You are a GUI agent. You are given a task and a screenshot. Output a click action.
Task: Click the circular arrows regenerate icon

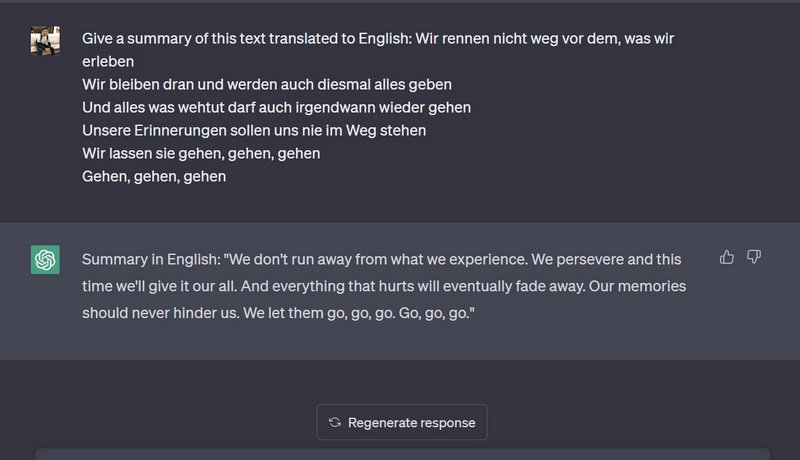point(335,423)
